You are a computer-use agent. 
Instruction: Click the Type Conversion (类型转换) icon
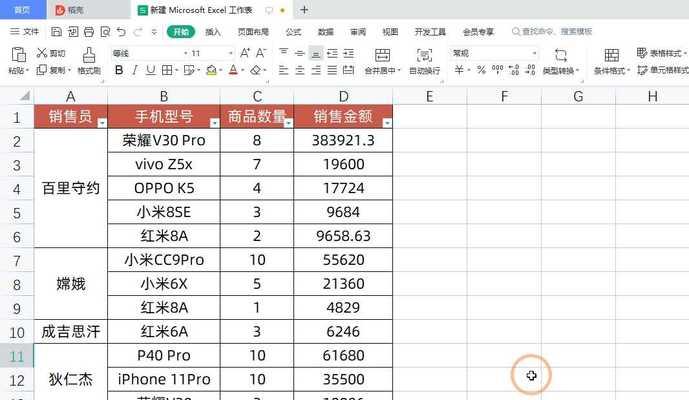tap(561, 55)
